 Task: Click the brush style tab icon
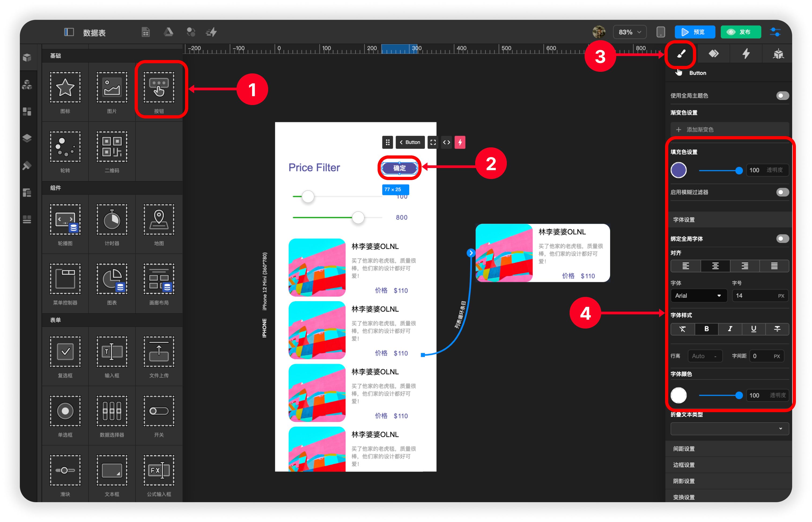(681, 54)
